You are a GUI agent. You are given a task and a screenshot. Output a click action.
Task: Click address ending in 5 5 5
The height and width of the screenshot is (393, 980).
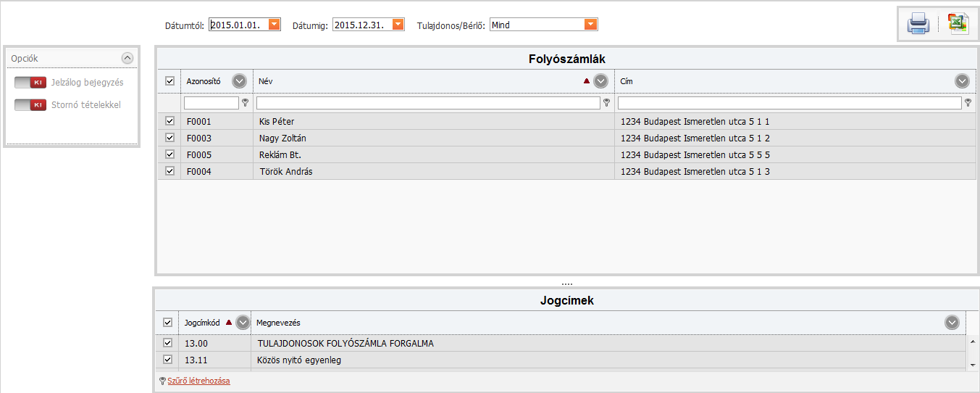(x=695, y=154)
